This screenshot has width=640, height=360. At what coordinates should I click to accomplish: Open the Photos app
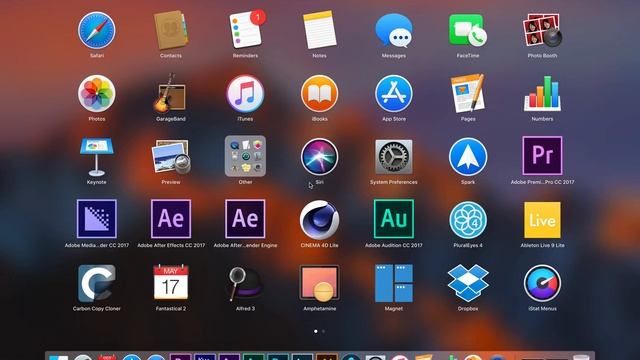[97, 93]
